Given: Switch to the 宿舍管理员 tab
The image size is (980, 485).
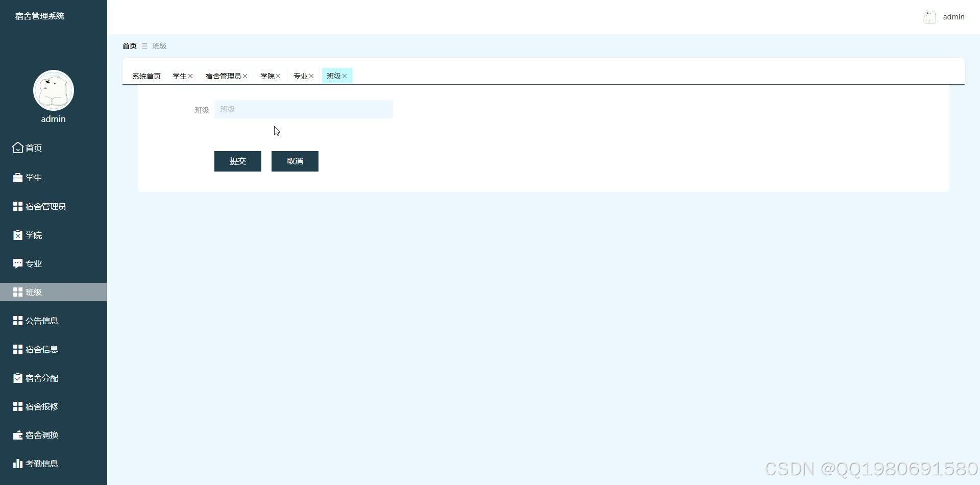Looking at the screenshot, I should pyautogui.click(x=223, y=76).
